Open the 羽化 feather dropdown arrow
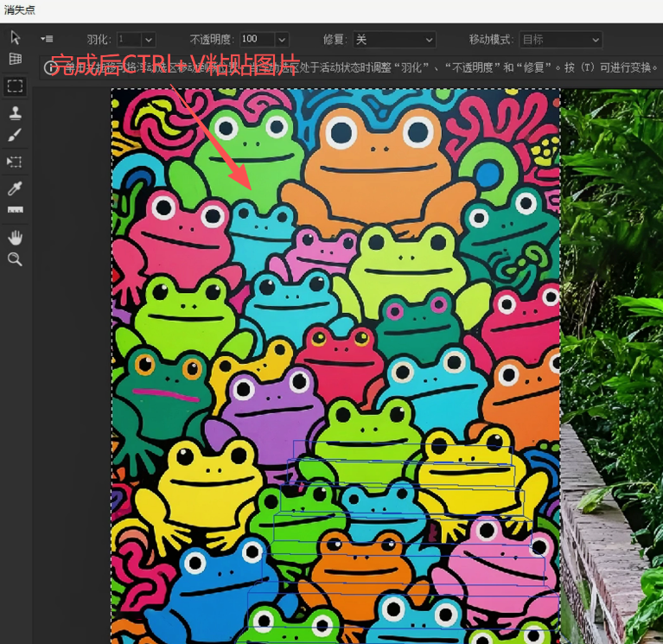Image resolution: width=663 pixels, height=644 pixels. point(149,40)
